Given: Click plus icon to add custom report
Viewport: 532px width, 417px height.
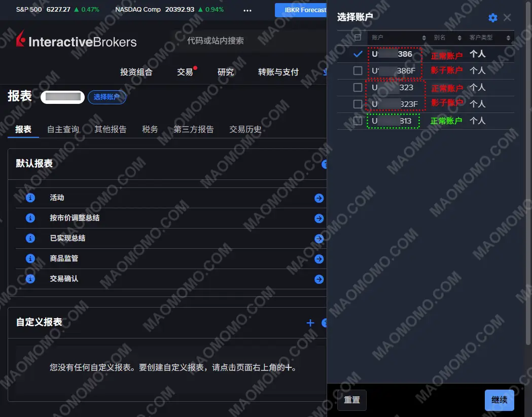Looking at the screenshot, I should (x=310, y=323).
